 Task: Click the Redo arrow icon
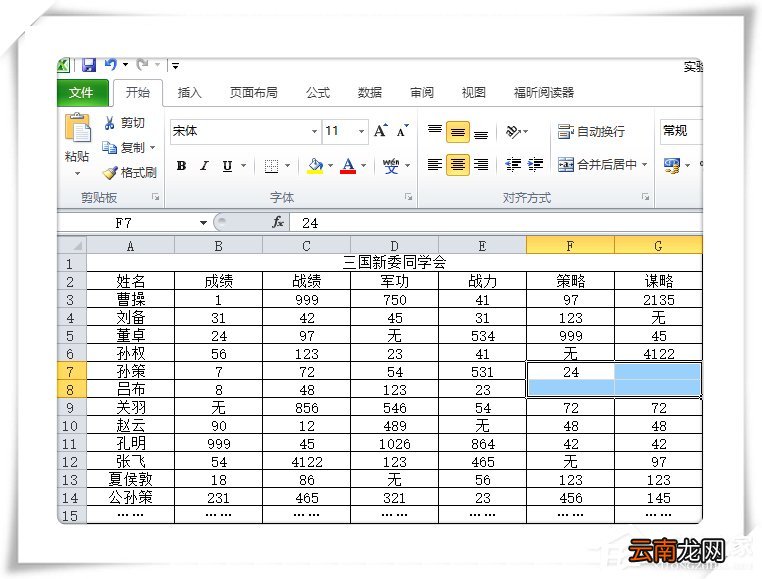pyautogui.click(x=143, y=64)
